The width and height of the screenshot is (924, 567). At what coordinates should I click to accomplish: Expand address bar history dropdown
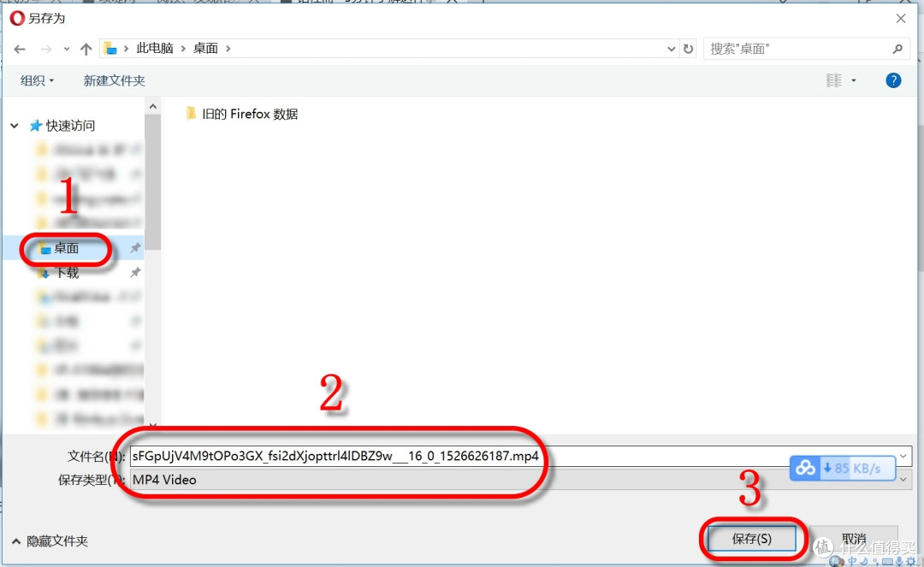pos(671,49)
